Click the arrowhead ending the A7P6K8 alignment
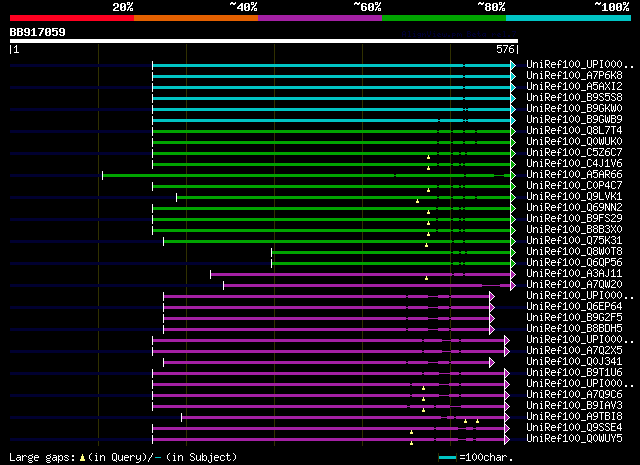640x465 pixels. [x=513, y=76]
